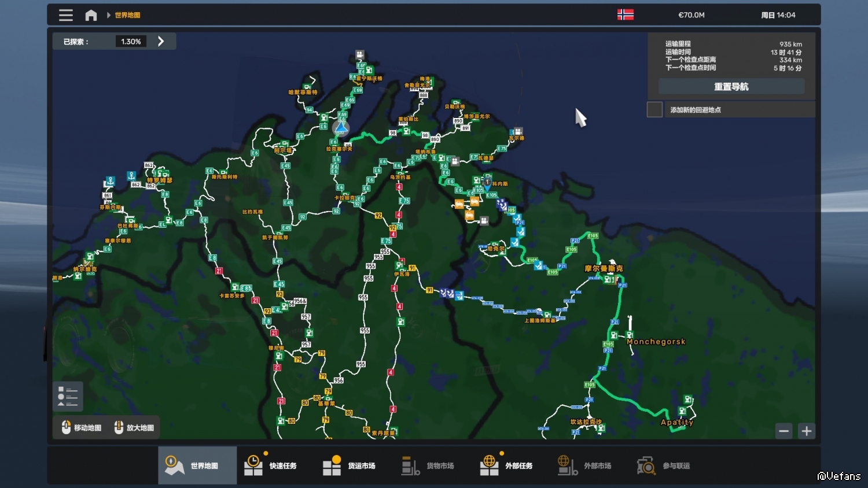Viewport: 868px width, 488px height.
Task: Click the 世界地图 breadcrumb arrow
Action: click(x=109, y=15)
